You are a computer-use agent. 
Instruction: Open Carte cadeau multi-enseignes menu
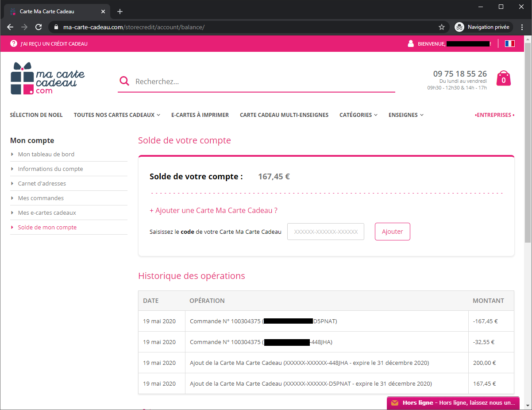point(284,115)
